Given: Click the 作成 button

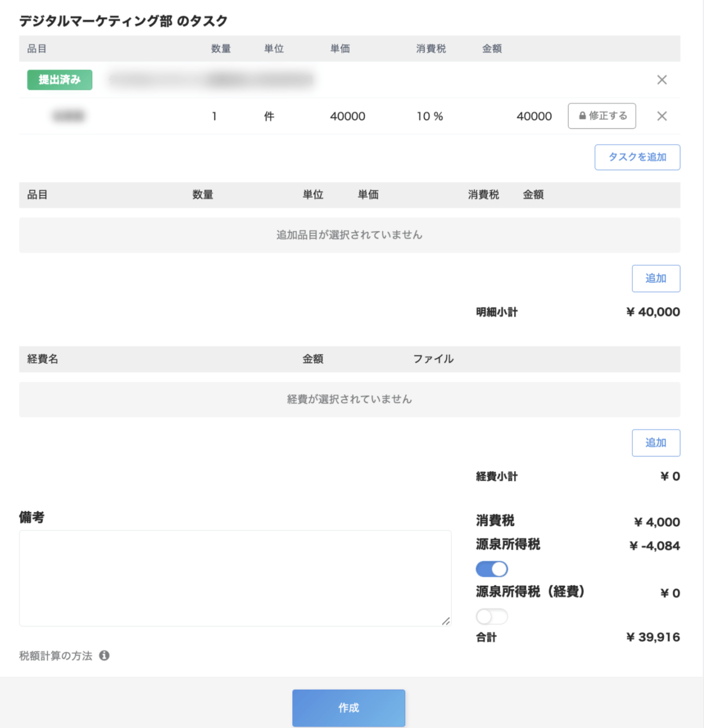Looking at the screenshot, I should point(349,708).
